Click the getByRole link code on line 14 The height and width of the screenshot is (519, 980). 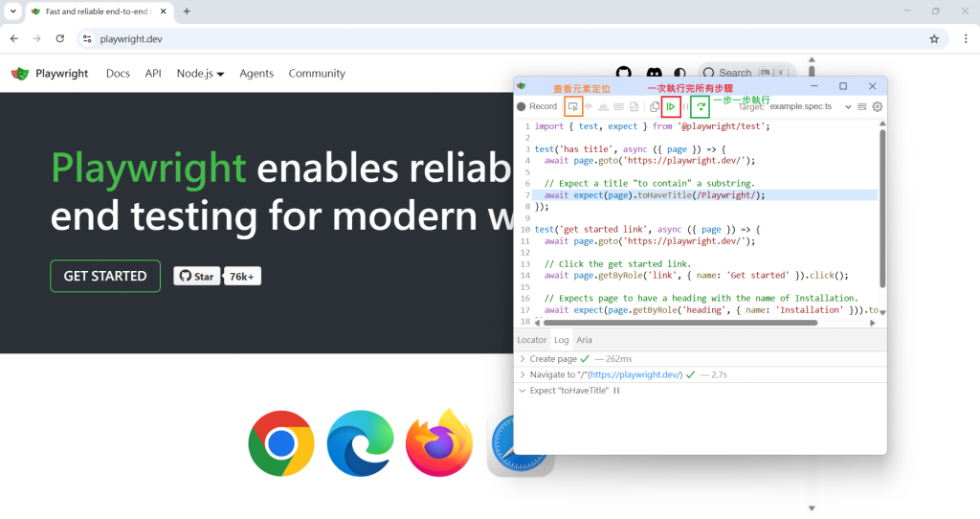[x=697, y=275]
